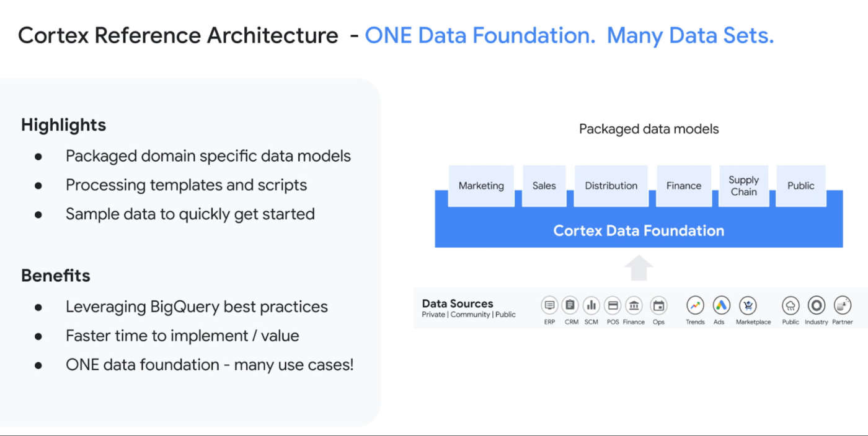Click the SCM bar chart icon
Image resolution: width=868 pixels, height=436 pixels.
coord(591,305)
